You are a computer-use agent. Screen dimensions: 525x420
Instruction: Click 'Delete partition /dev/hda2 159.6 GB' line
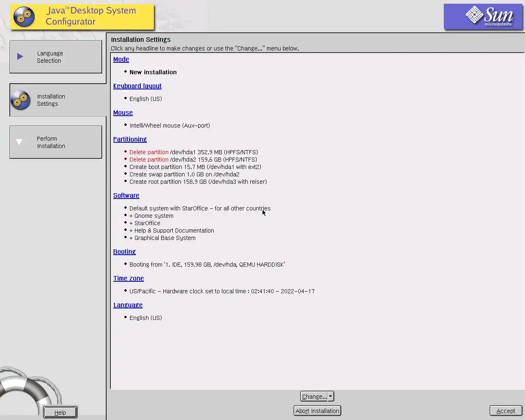pos(193,160)
